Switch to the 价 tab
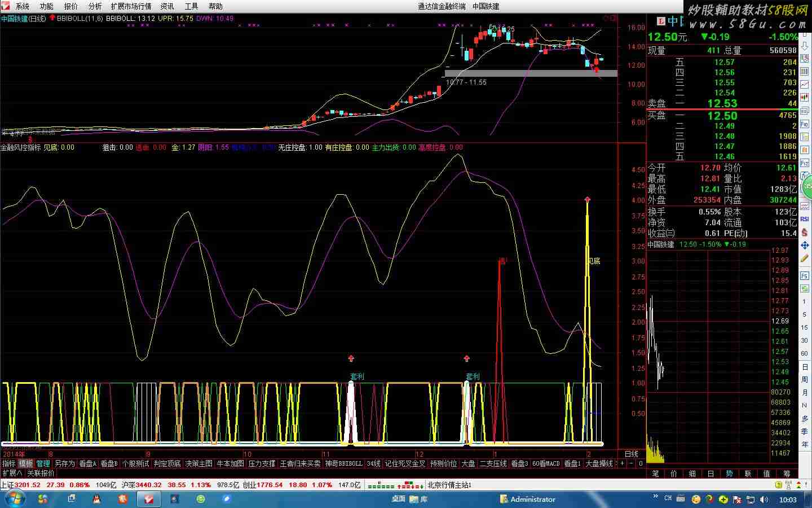 point(674,474)
